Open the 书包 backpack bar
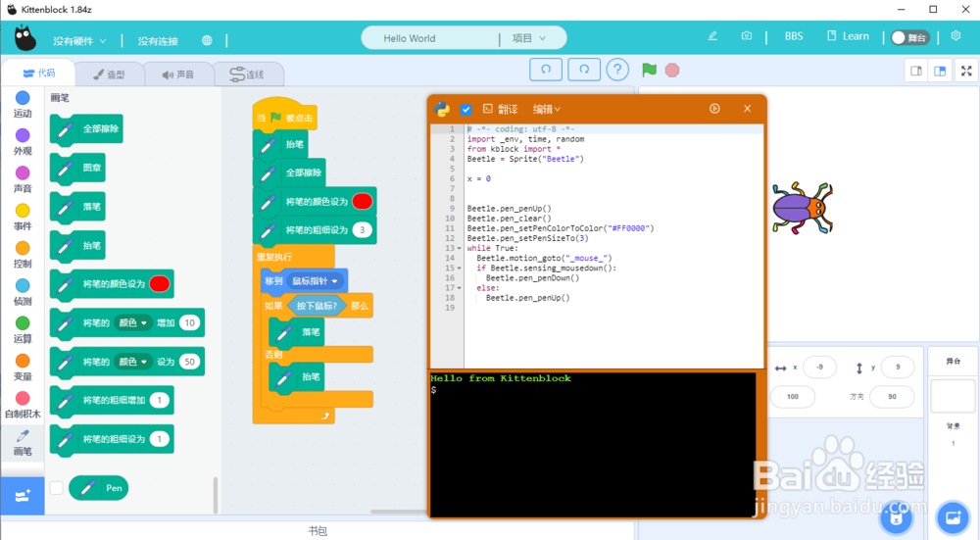This screenshot has height=540, width=980. 318,530
